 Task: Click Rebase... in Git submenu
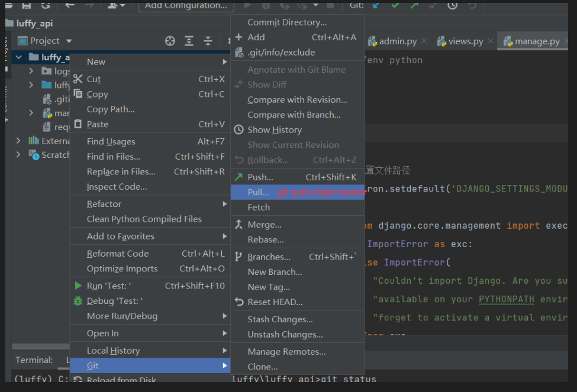click(x=298, y=240)
